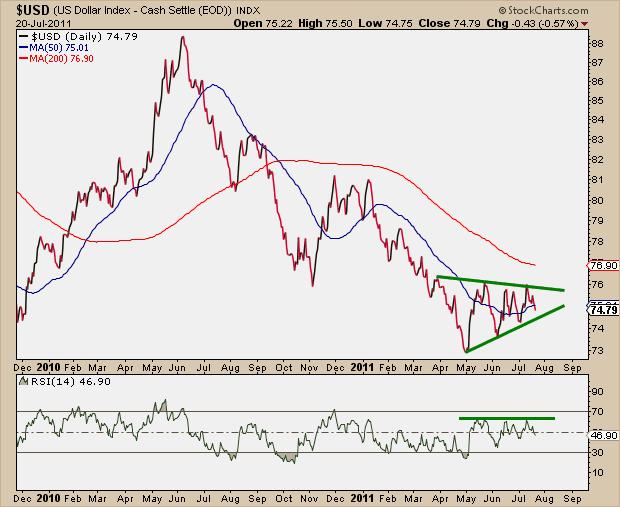Click the 90 level on RSI axis
Image resolution: width=620 pixels, height=507 pixels.
pyautogui.click(x=597, y=392)
